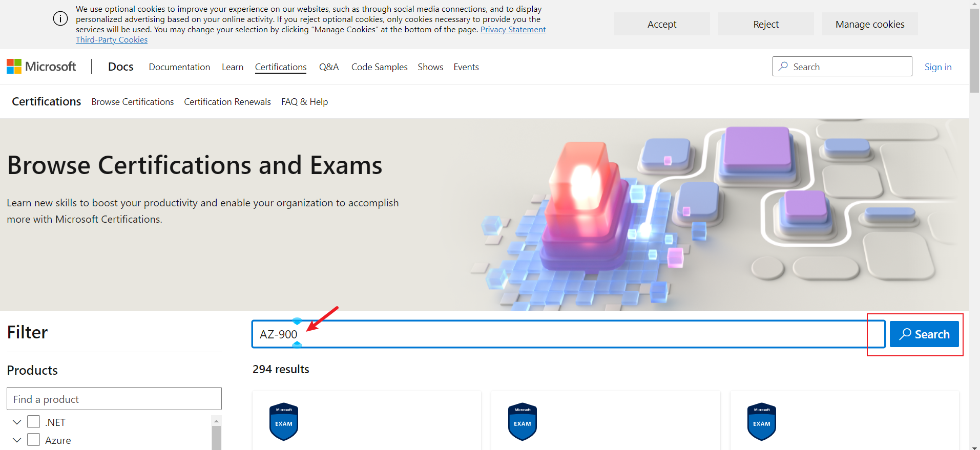Click the 'Products' filter heading
The height and width of the screenshot is (450, 980).
[x=32, y=370]
